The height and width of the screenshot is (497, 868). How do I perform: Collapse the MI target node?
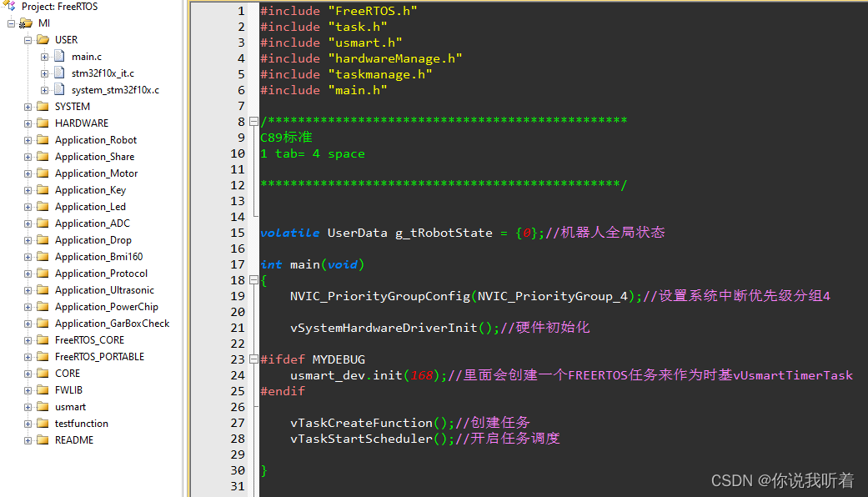(x=11, y=23)
